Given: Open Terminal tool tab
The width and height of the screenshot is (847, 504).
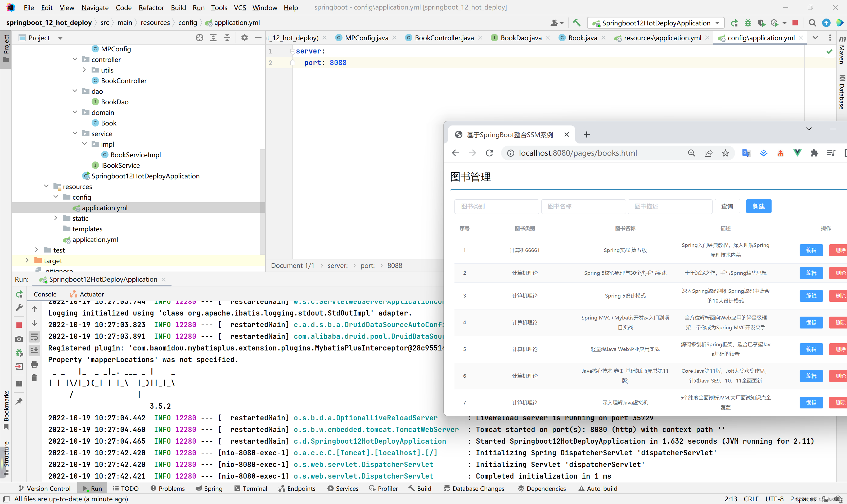Looking at the screenshot, I should (x=251, y=488).
